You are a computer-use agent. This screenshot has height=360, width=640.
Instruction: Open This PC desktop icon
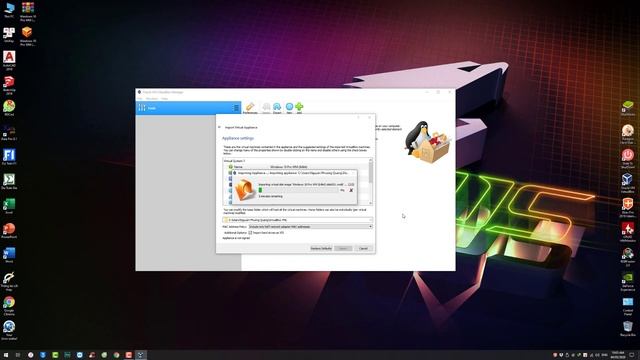(9, 10)
